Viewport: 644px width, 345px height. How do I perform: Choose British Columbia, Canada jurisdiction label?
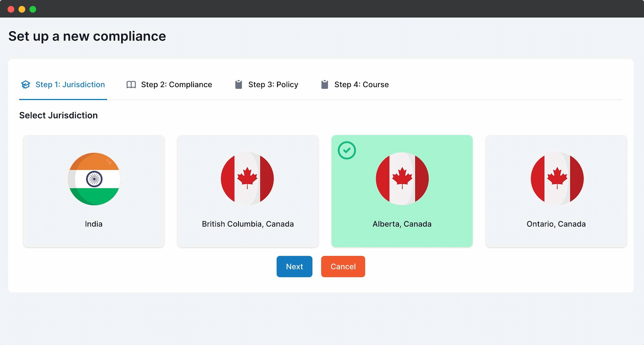pyautogui.click(x=248, y=224)
